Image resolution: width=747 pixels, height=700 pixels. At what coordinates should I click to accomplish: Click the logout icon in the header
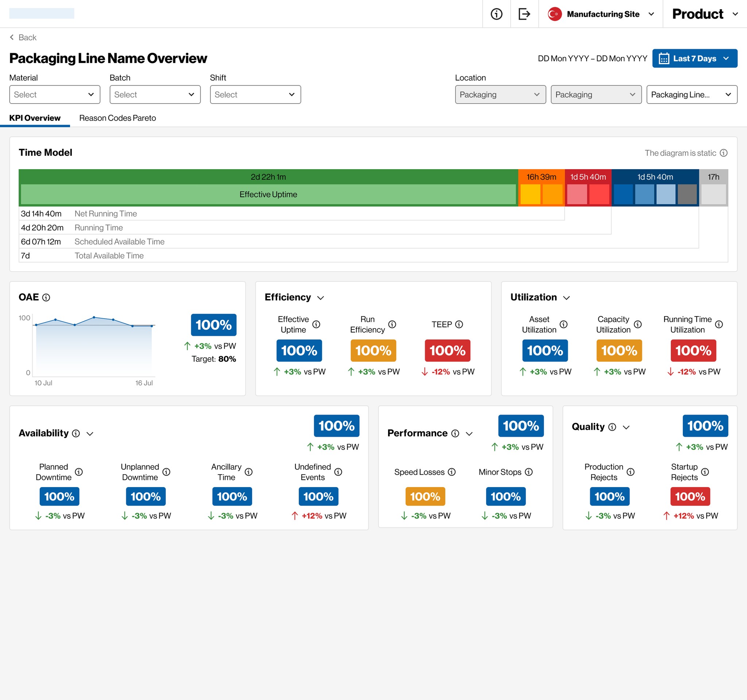pyautogui.click(x=524, y=14)
